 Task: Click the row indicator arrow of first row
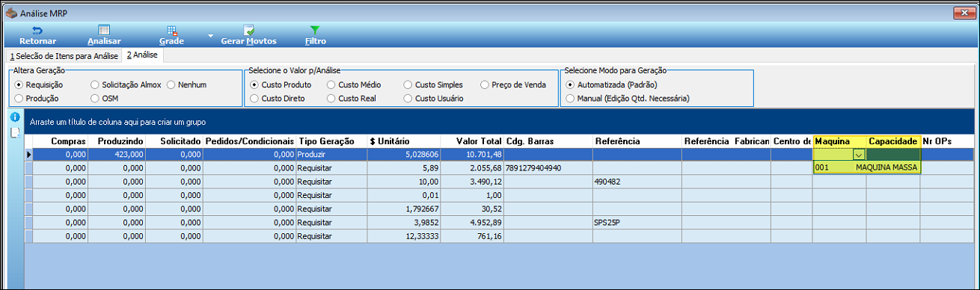pyautogui.click(x=29, y=155)
